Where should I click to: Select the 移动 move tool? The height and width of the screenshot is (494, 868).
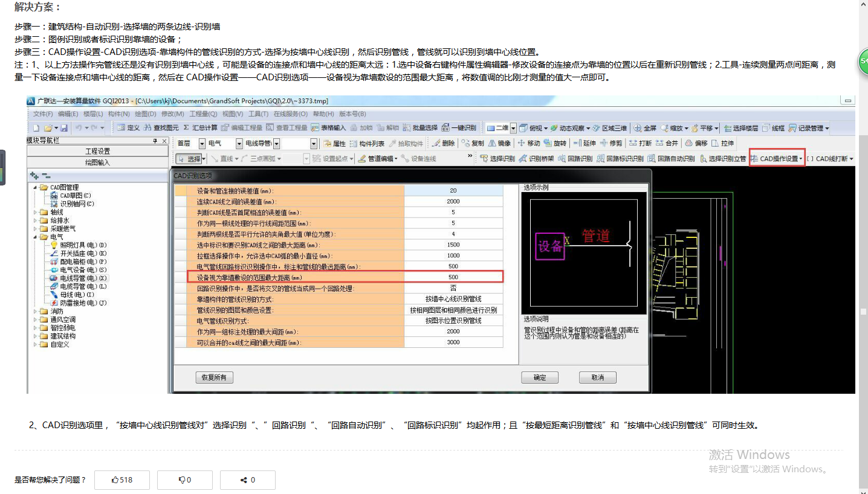coord(529,143)
